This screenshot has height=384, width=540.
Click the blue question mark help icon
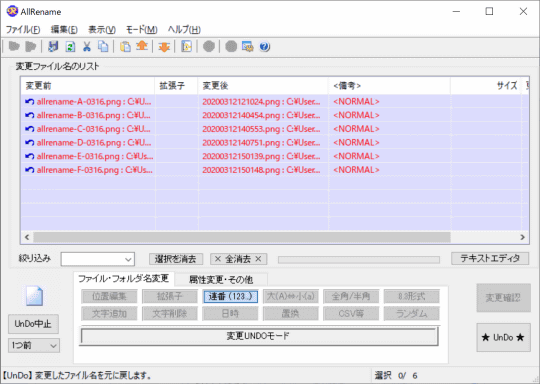pyautogui.click(x=264, y=46)
